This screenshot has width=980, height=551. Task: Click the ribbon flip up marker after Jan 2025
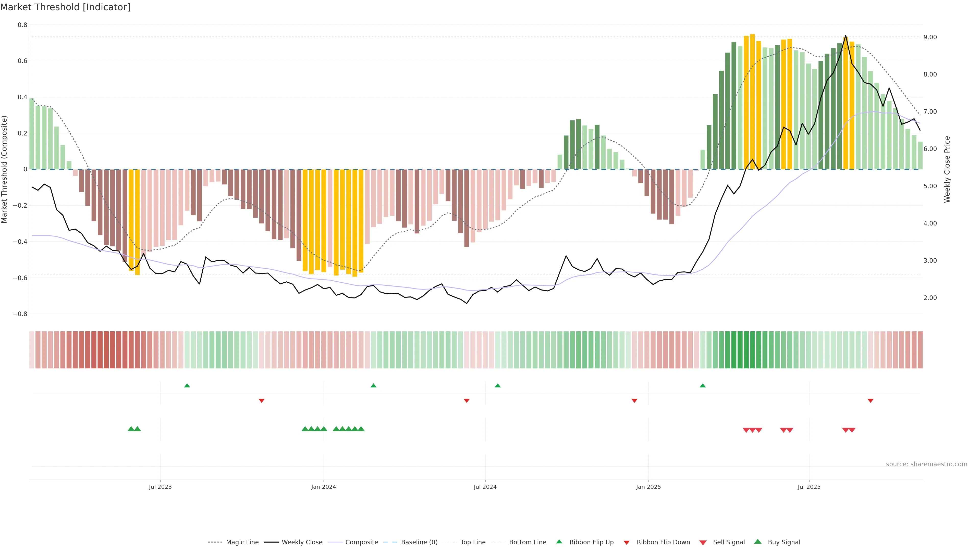pos(703,386)
